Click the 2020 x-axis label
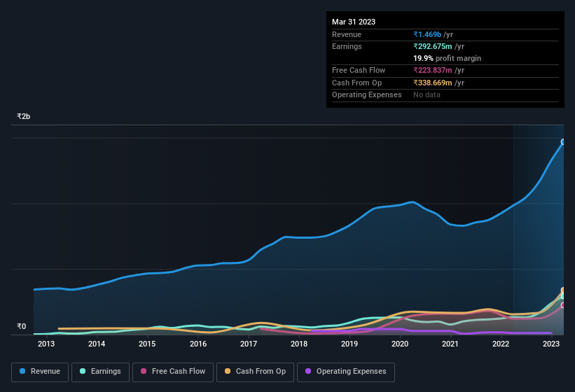 400,344
